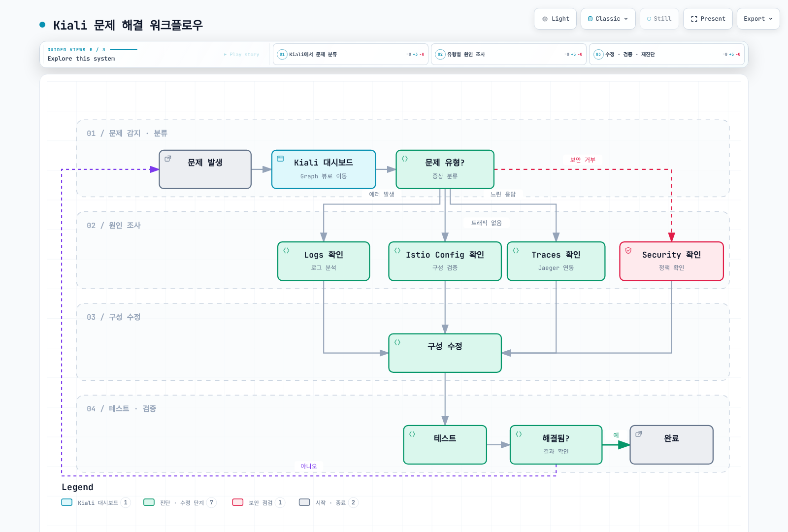Click the code icon on Istio Config 확인 node
788x532 pixels.
pos(397,250)
